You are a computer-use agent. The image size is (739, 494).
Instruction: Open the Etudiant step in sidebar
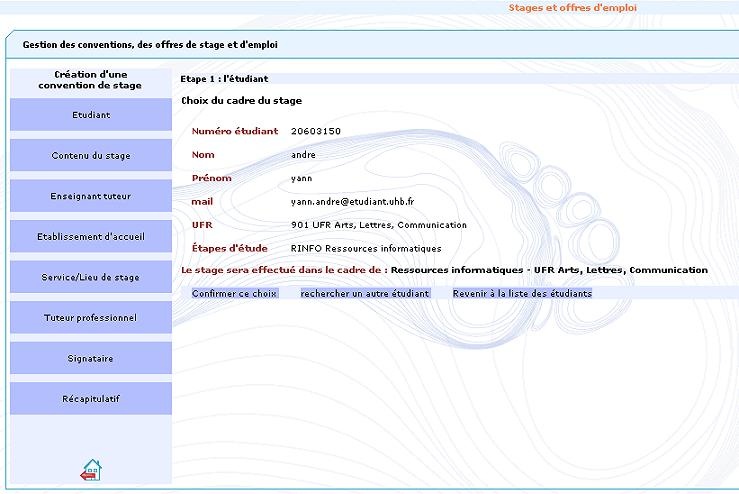point(91,115)
